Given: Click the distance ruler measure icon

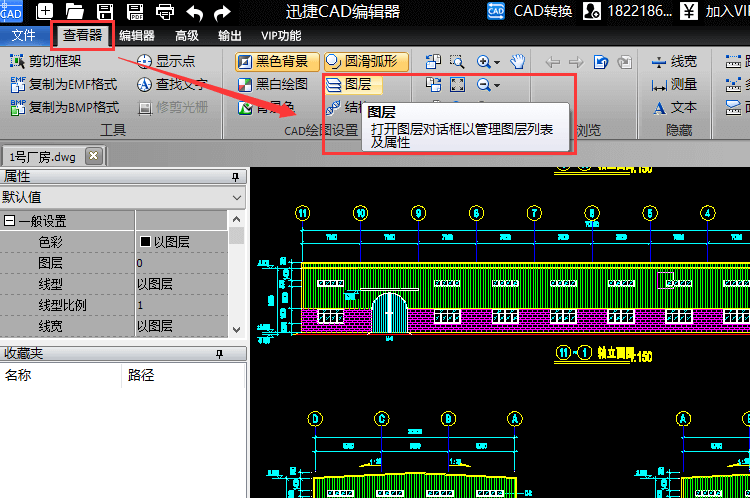Looking at the screenshot, I should coord(733,61).
